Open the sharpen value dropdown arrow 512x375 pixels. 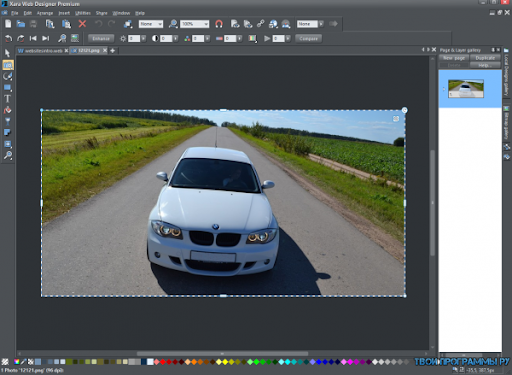[x=288, y=39]
